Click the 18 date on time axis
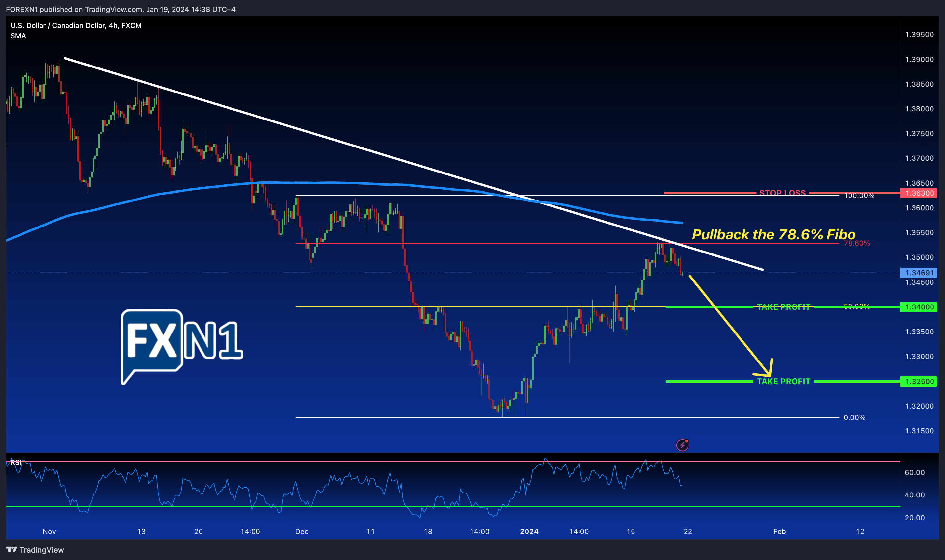Image resolution: width=945 pixels, height=560 pixels. pos(428,531)
